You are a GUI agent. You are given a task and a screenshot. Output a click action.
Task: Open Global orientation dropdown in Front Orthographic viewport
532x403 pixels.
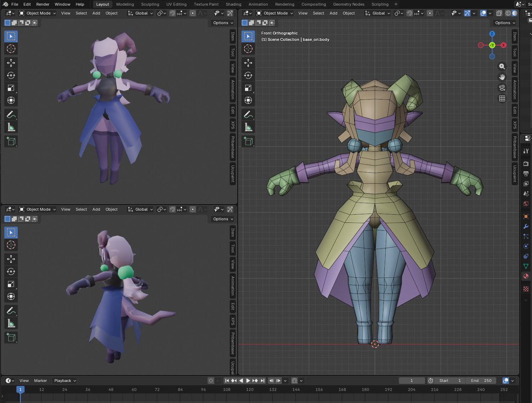click(x=378, y=13)
